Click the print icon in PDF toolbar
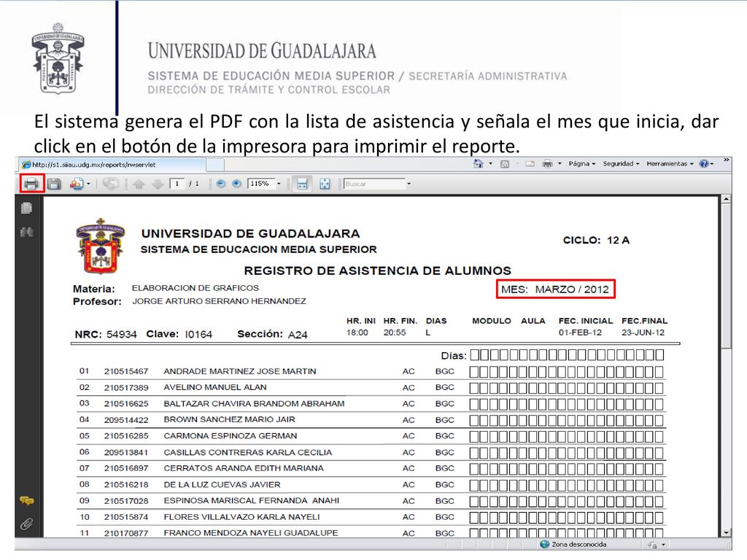Image resolution: width=747 pixels, height=560 pixels. [31, 184]
